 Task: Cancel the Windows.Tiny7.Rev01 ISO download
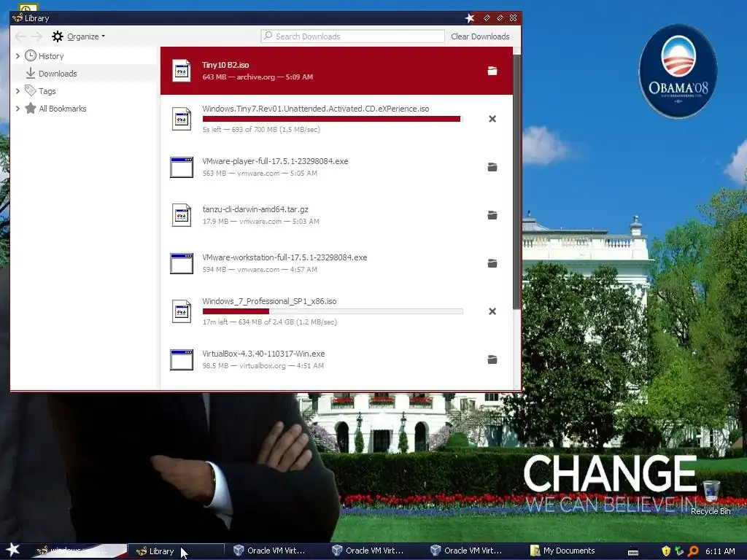(492, 119)
